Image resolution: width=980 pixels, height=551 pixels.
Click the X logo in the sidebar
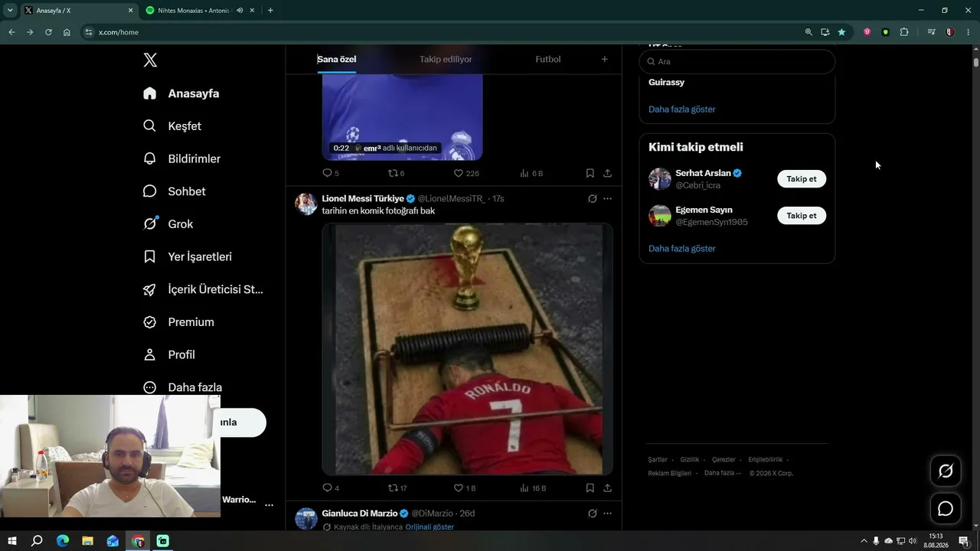(x=150, y=60)
